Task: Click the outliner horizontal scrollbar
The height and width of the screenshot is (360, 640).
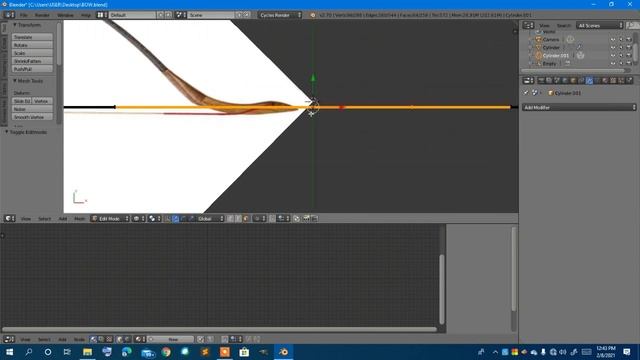Action: coord(574,71)
